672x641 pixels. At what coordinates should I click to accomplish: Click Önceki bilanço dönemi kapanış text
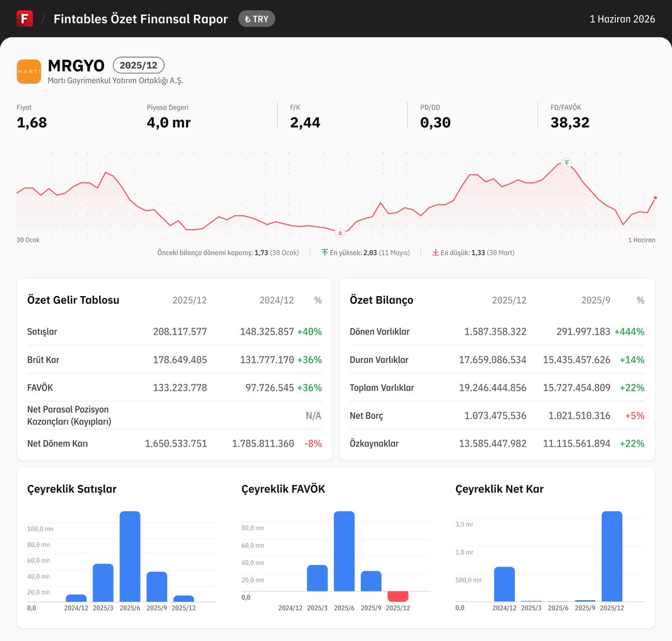pos(228,253)
